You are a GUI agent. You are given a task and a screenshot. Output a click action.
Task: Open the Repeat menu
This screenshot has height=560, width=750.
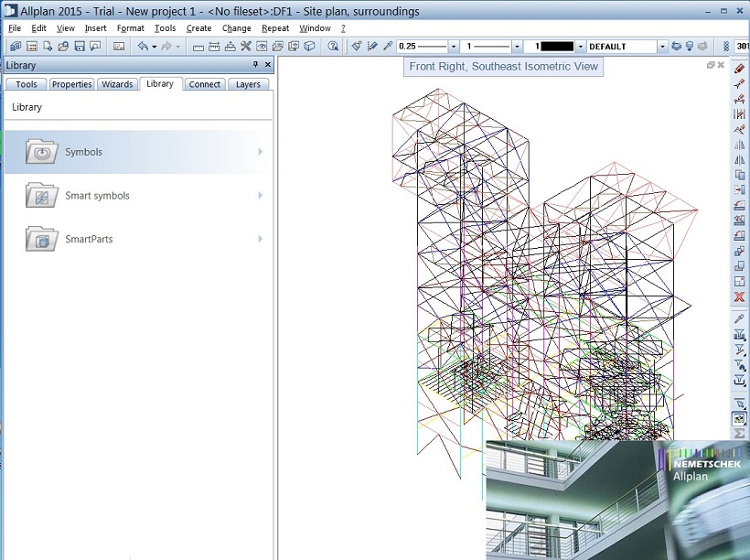coord(275,28)
